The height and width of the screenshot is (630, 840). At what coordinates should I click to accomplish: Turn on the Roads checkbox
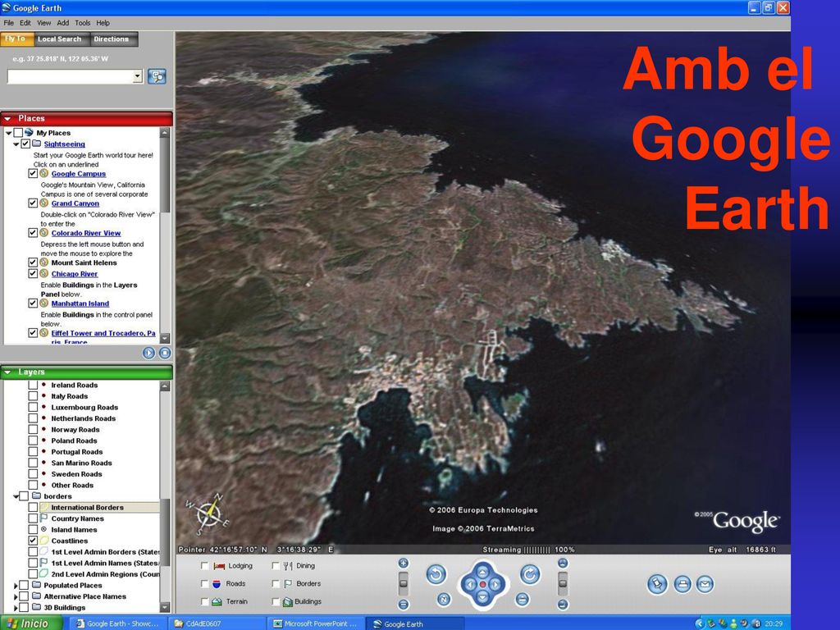click(x=204, y=583)
